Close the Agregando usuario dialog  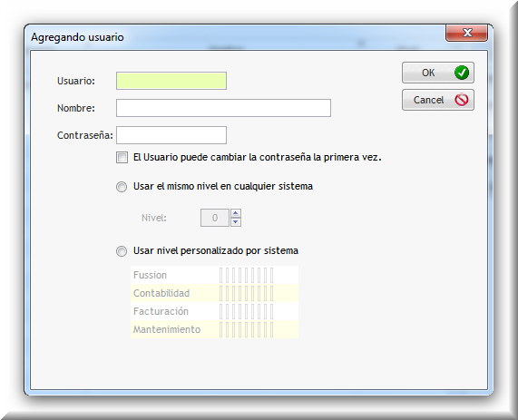tap(466, 33)
